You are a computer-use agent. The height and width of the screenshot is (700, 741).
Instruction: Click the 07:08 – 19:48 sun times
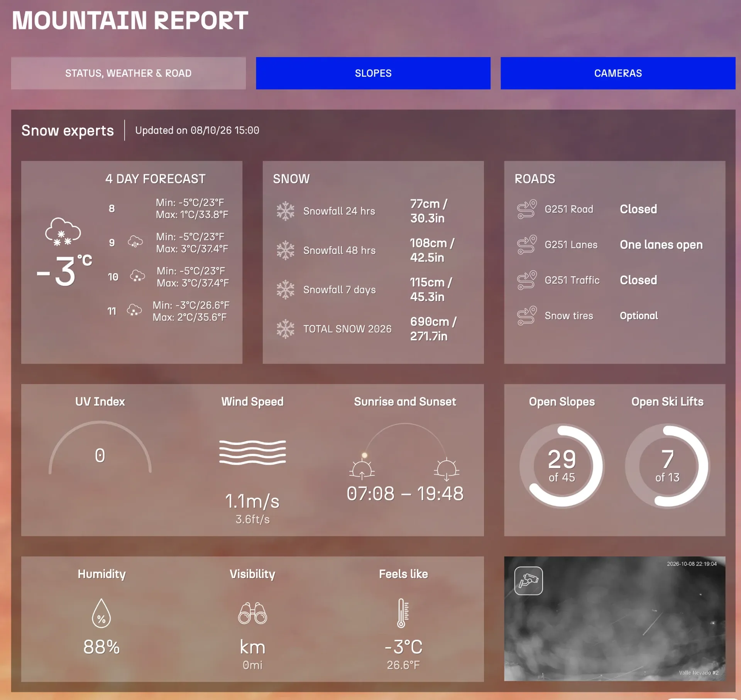point(405,494)
